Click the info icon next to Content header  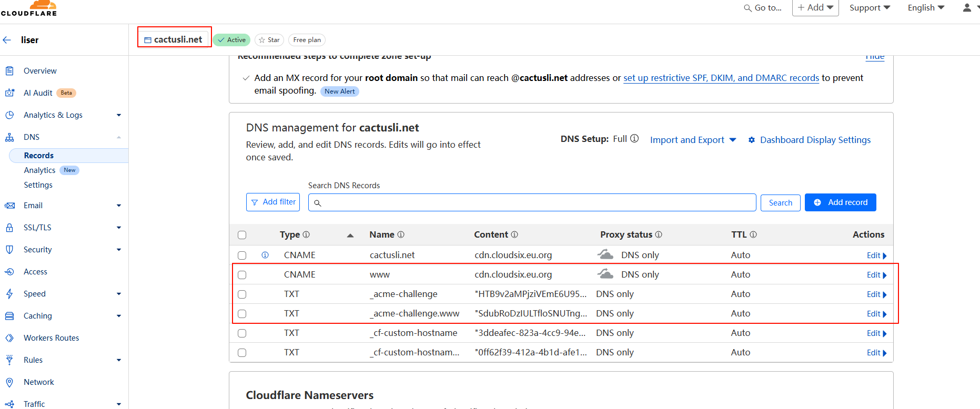(514, 234)
